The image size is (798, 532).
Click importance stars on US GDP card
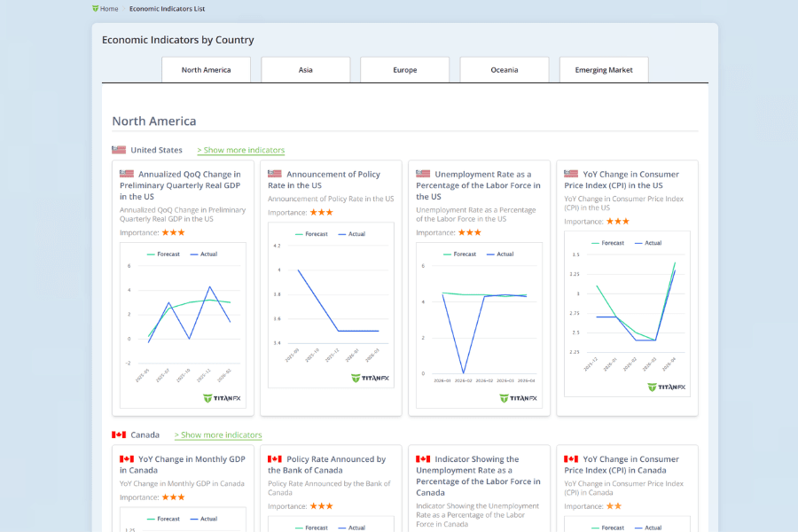173,232
